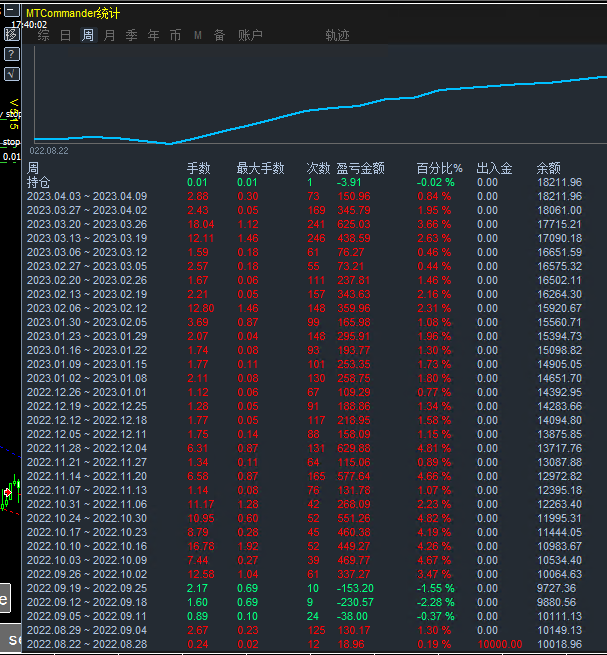The height and width of the screenshot is (655, 607).
Task: Select week row 2023.02.27 ~ 2023.03.05
Action: pyautogui.click(x=304, y=266)
